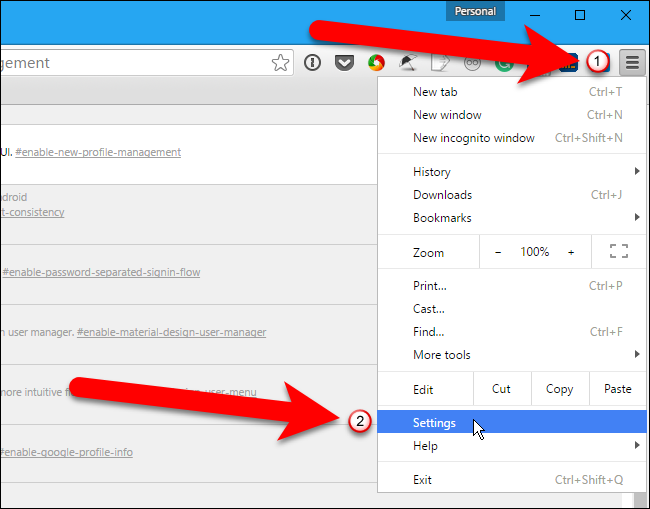The image size is (650, 509).
Task: Open the Pocket extension icon
Action: (x=344, y=63)
